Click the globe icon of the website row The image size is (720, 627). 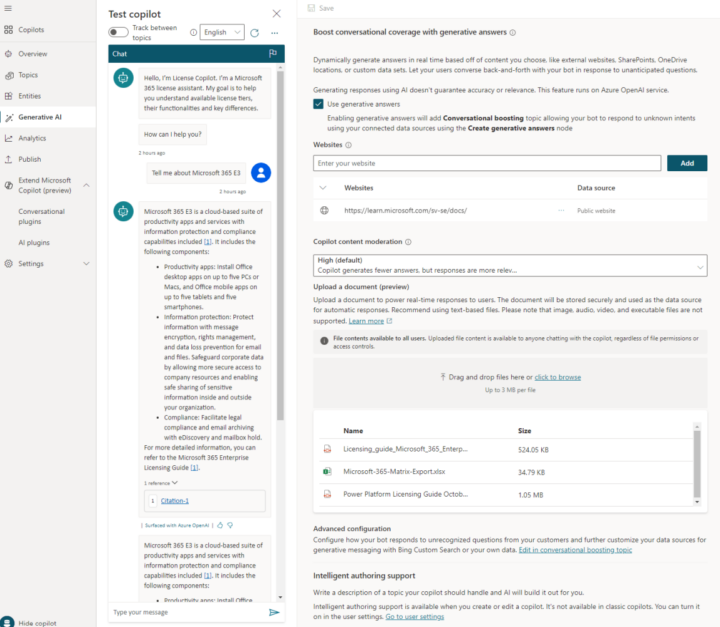pyautogui.click(x=324, y=210)
